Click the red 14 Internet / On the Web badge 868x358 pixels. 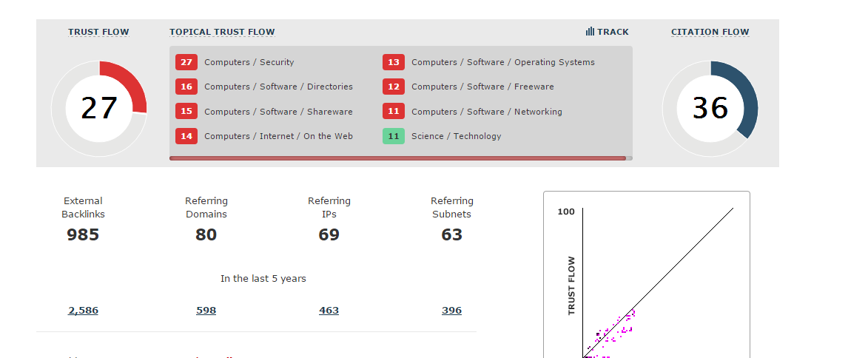coord(186,135)
